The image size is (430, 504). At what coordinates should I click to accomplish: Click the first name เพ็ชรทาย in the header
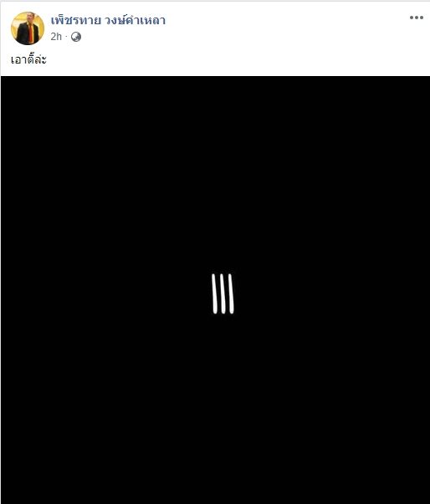coord(75,20)
